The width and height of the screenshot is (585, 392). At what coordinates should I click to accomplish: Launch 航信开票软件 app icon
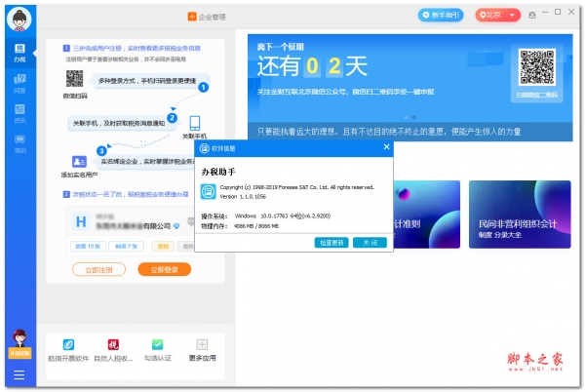tap(68, 344)
